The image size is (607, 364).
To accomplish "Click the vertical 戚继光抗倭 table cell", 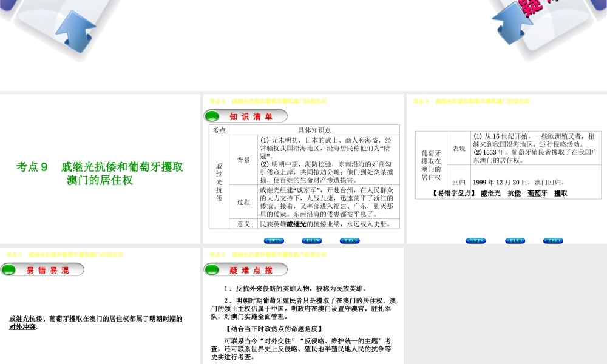I will coord(219,182).
